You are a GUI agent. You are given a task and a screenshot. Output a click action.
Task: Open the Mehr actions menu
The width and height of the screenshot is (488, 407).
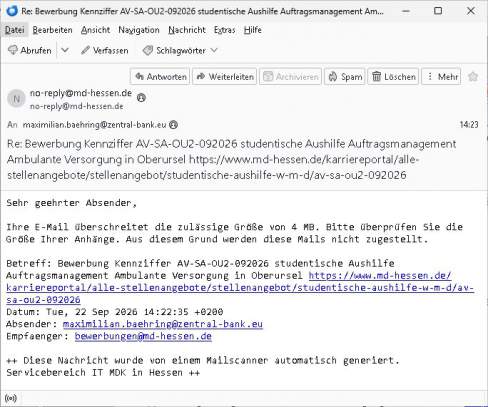tap(441, 77)
